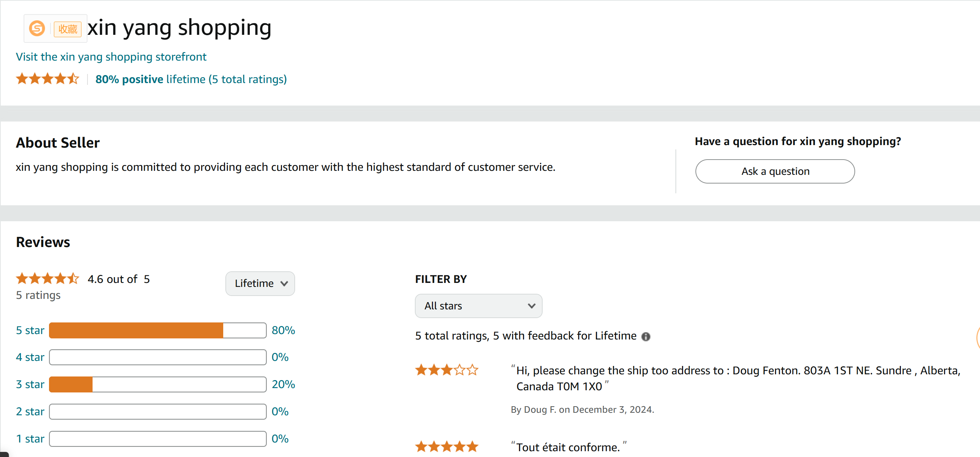Click the 3 star orange histogram bar

click(x=71, y=384)
